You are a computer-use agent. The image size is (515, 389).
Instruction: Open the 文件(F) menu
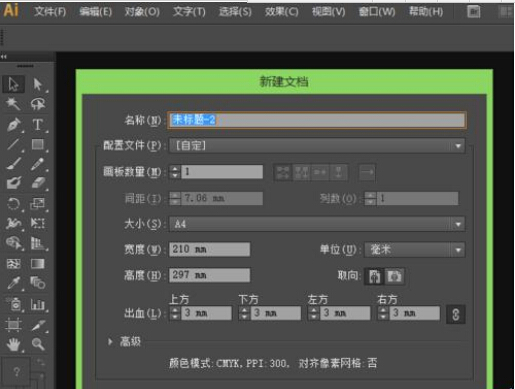pyautogui.click(x=50, y=12)
